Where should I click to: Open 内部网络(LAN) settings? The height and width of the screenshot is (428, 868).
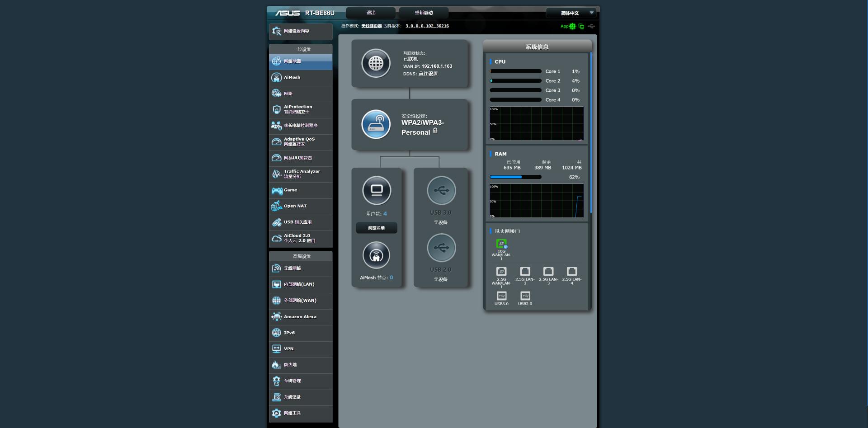(301, 284)
